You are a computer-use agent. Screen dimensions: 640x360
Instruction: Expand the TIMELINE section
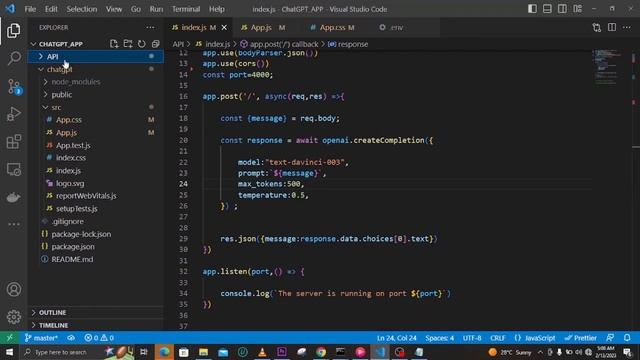point(96,325)
